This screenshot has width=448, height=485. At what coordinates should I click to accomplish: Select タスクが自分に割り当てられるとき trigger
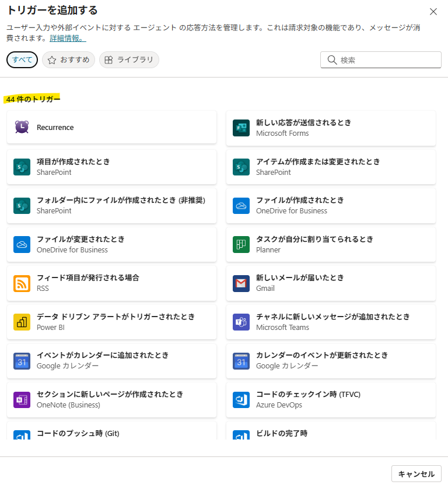point(331,244)
